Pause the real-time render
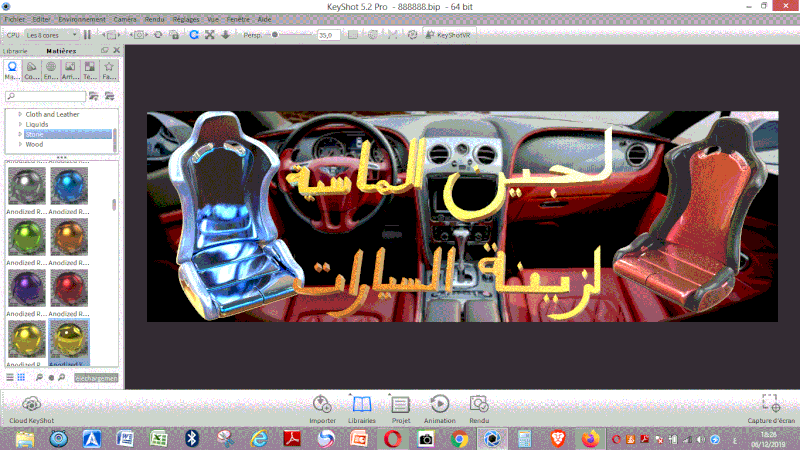Image resolution: width=800 pixels, height=450 pixels. tap(87, 35)
